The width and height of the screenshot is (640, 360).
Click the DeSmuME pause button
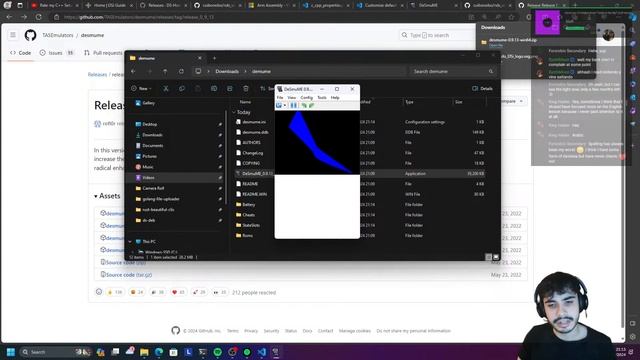[293, 105]
